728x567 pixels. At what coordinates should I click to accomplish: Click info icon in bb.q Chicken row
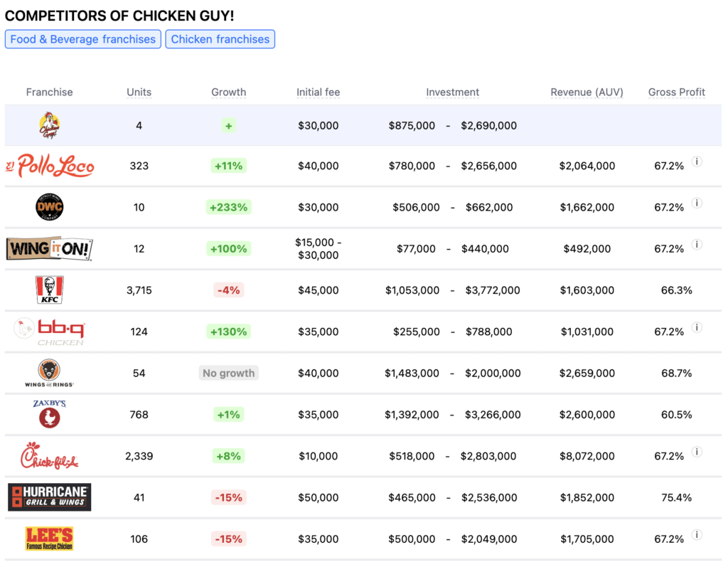click(697, 328)
